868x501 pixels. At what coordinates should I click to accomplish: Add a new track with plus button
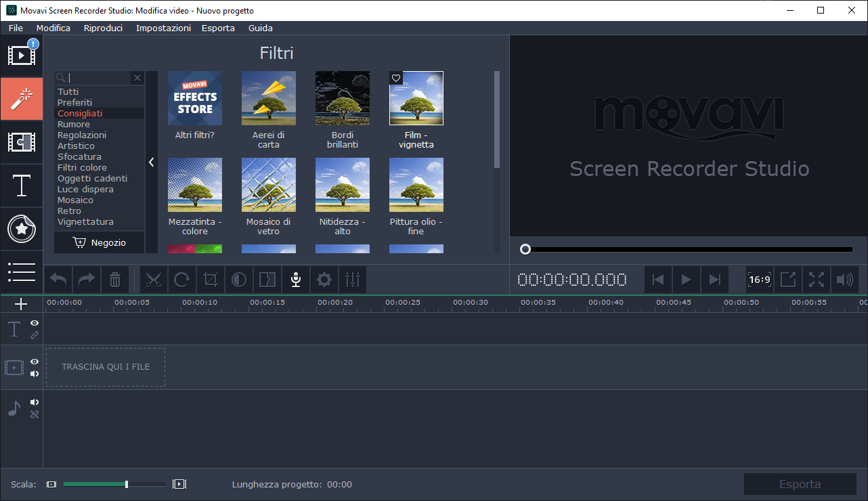(x=21, y=304)
